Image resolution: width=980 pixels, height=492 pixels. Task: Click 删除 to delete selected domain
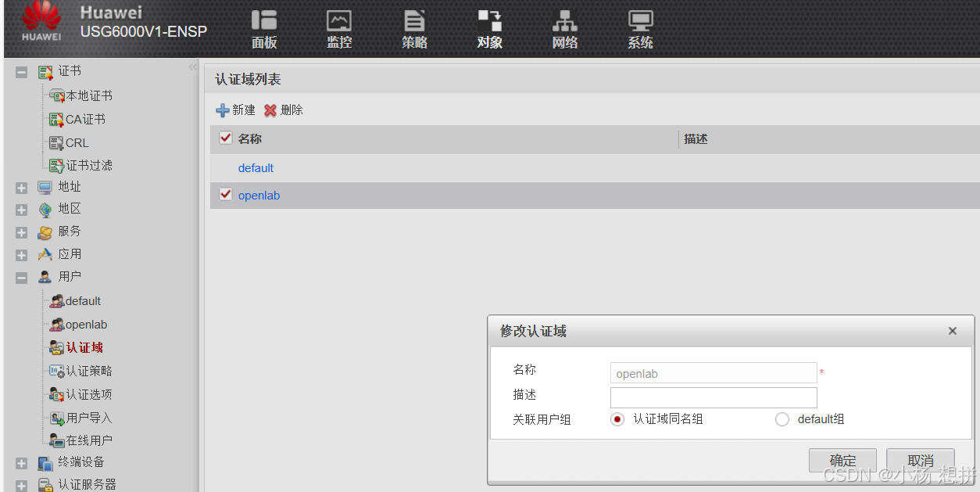point(283,110)
